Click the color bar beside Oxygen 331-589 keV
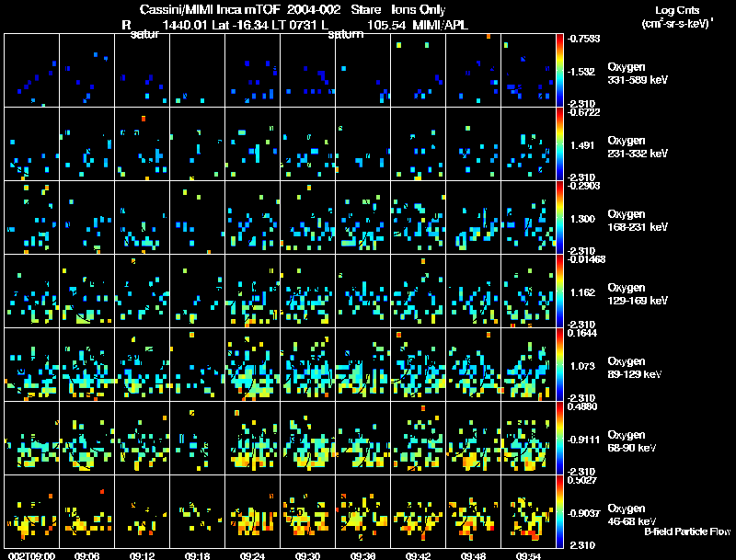This screenshot has height=560, width=736. pyautogui.click(x=559, y=71)
